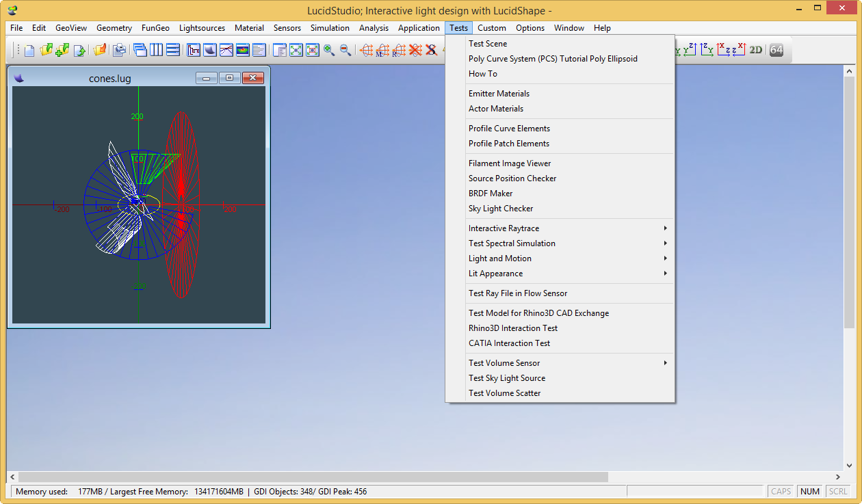Tile windows horizontally with the row layout icon

coord(173,50)
